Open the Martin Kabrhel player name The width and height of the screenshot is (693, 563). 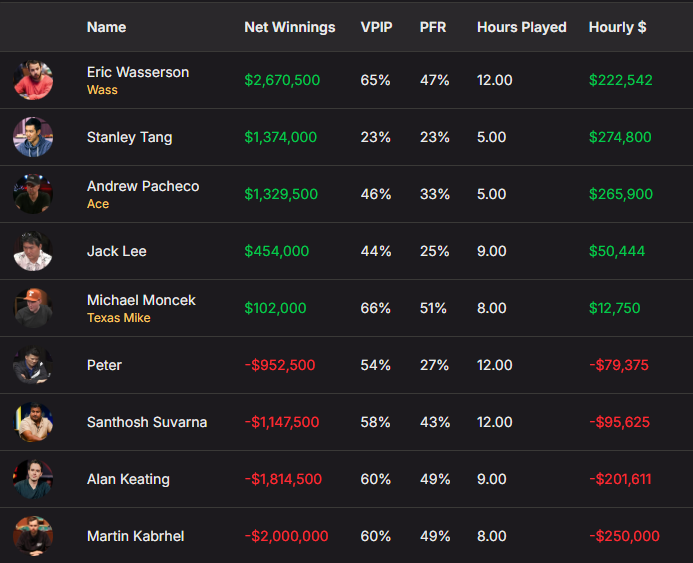pos(136,536)
